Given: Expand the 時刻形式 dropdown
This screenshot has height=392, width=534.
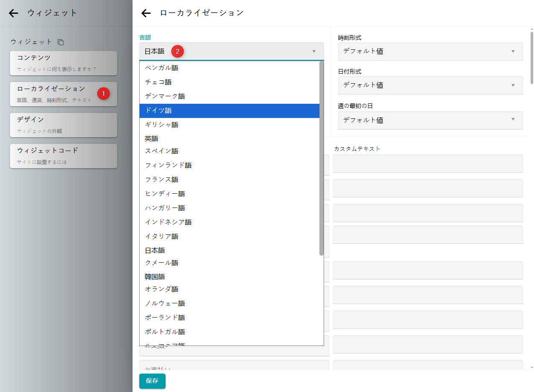Looking at the screenshot, I should 430,51.
